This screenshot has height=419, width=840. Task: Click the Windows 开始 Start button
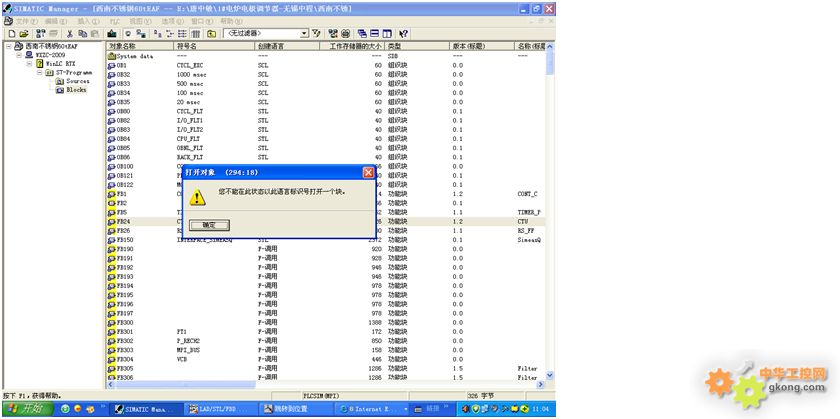tap(27, 409)
